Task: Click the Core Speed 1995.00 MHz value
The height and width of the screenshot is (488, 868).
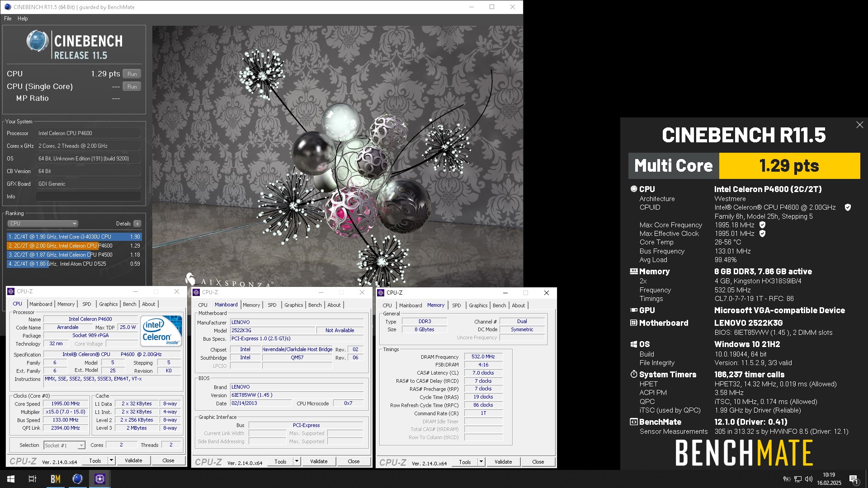Action: click(x=66, y=404)
